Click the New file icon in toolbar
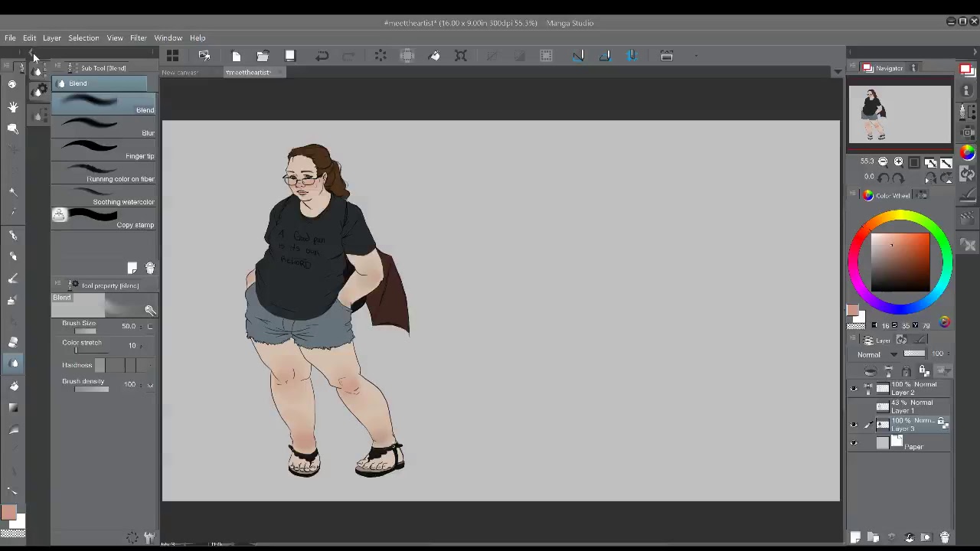 pos(236,56)
